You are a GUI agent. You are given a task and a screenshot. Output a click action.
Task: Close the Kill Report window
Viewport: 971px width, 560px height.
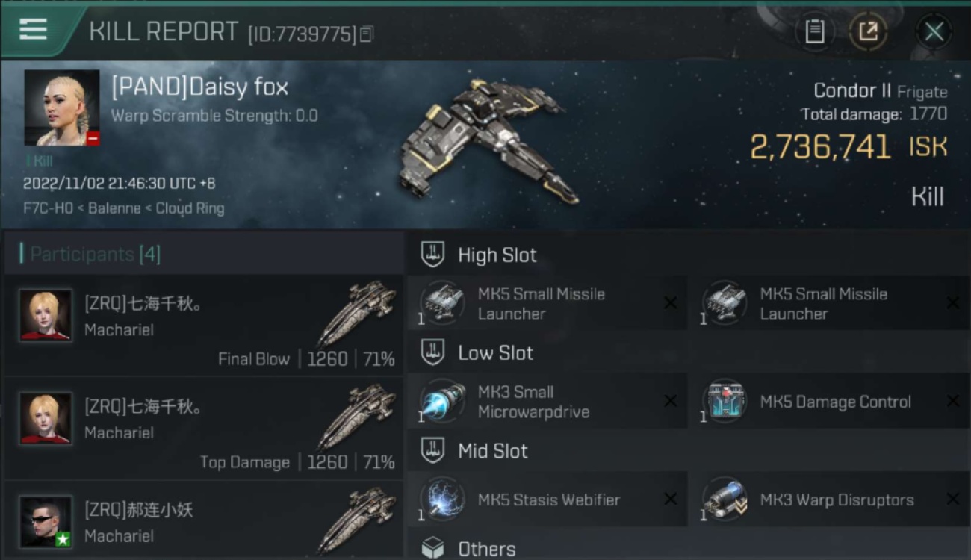[x=934, y=31]
